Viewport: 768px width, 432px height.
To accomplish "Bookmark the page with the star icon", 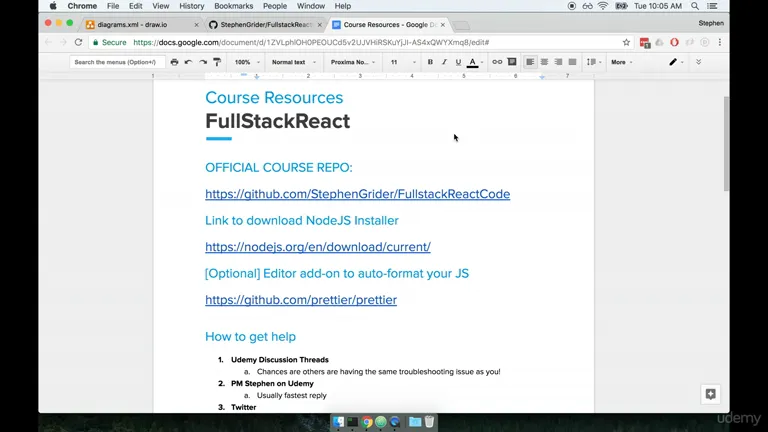I will (626, 43).
